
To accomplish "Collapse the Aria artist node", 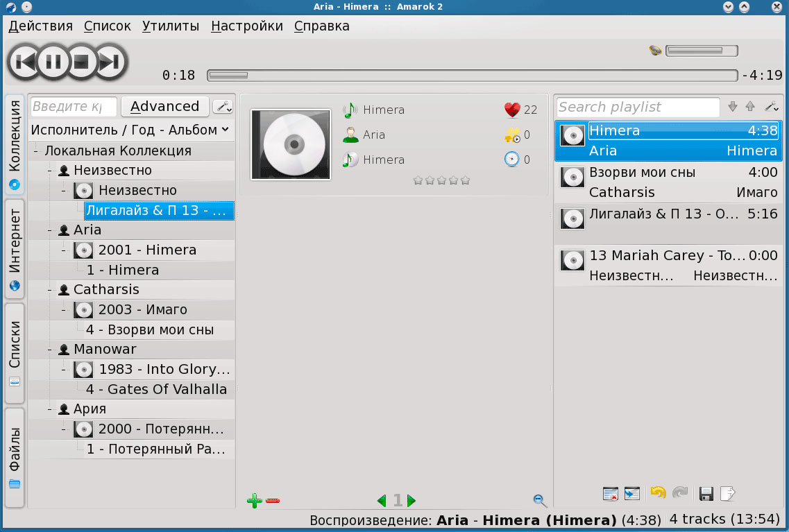I will (50, 230).
